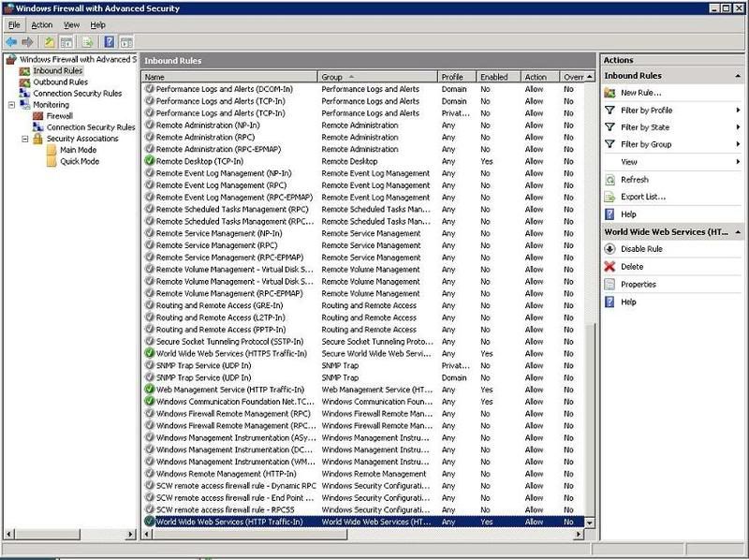Collapse the World Wide Web Services actions section

(x=738, y=231)
